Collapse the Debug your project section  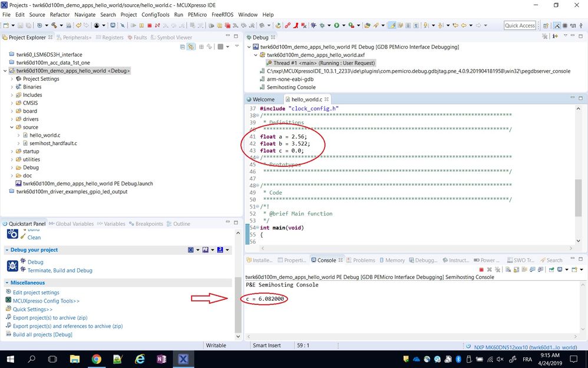(6, 249)
